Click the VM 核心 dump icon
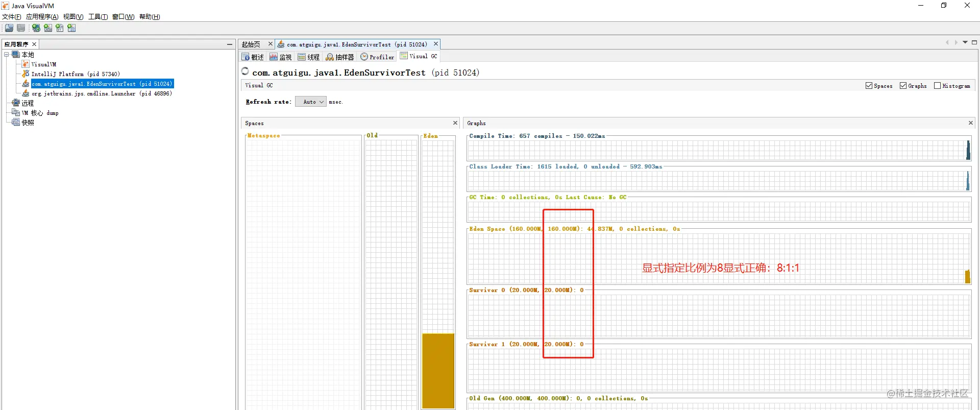This screenshot has width=980, height=410. [16, 112]
